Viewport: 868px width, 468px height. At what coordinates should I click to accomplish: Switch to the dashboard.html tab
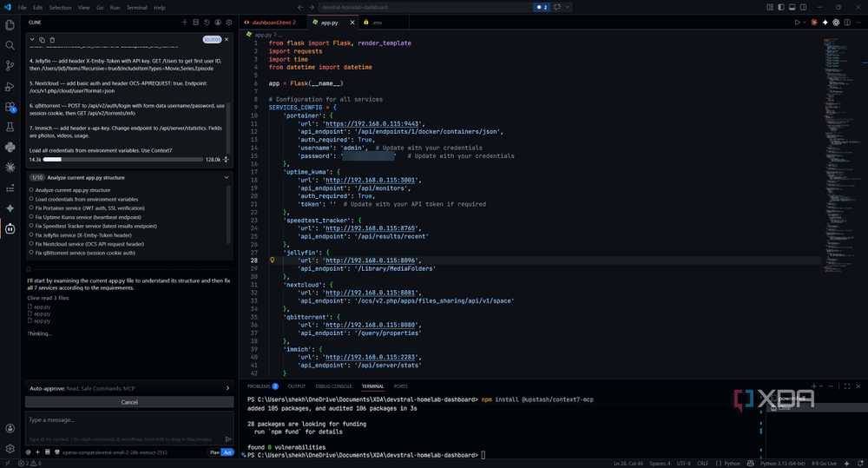point(273,23)
